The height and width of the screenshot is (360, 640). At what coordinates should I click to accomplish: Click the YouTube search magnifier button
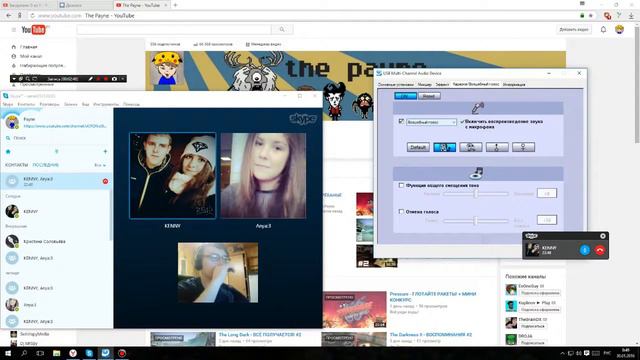tap(282, 29)
